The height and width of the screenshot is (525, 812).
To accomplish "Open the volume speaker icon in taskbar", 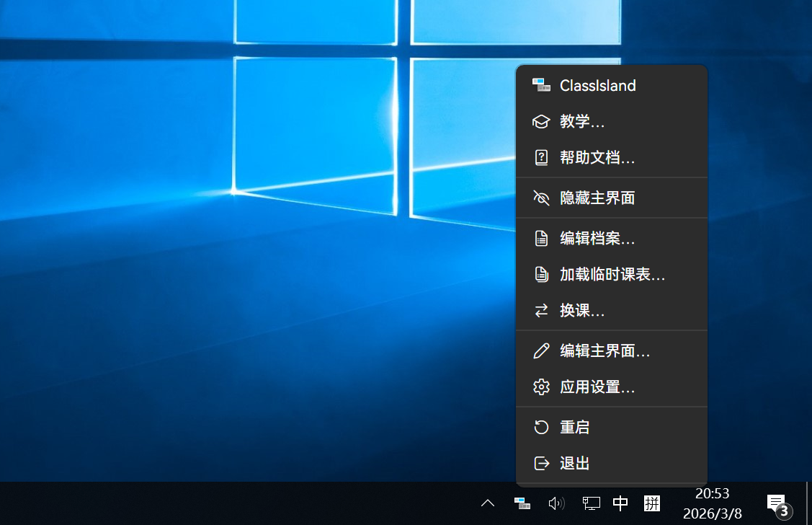I will 555,503.
